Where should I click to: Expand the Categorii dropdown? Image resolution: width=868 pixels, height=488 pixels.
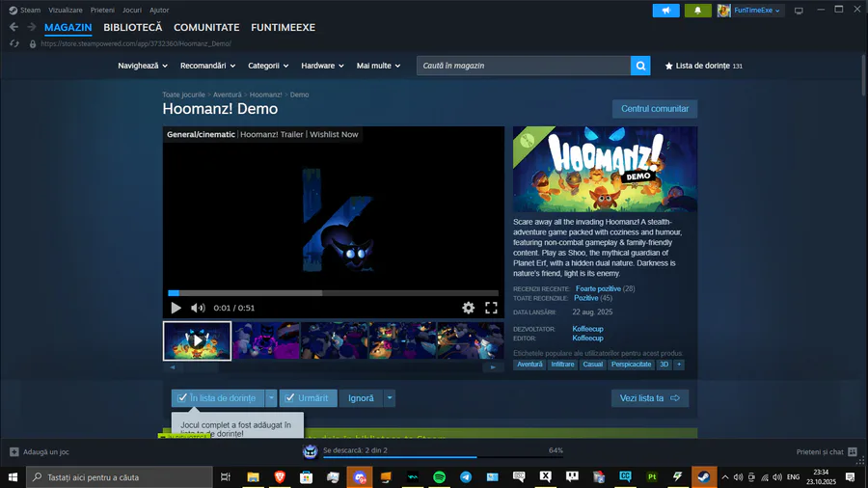tap(268, 66)
